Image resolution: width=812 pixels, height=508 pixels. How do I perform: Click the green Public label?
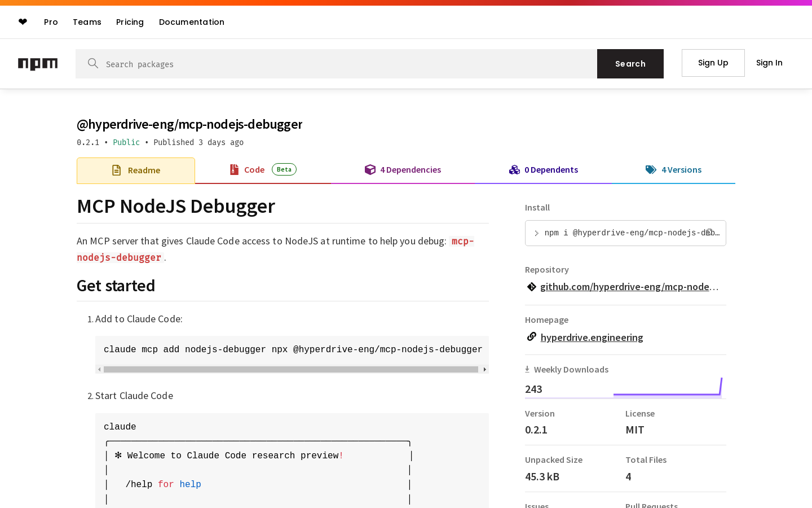click(126, 142)
